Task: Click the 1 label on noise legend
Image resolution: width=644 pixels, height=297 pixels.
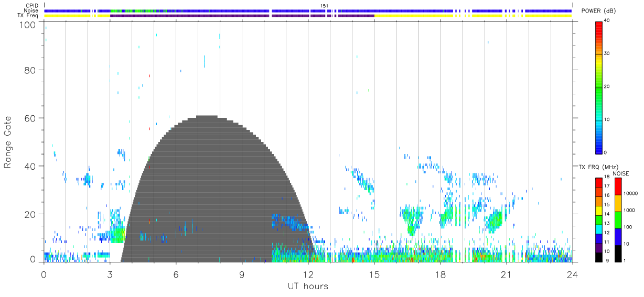Action: click(625, 260)
